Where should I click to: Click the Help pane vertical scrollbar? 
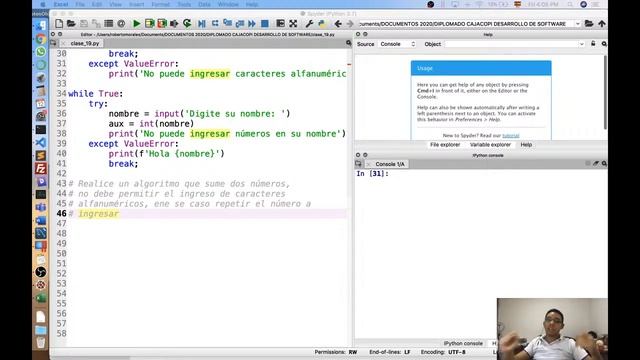(604, 92)
